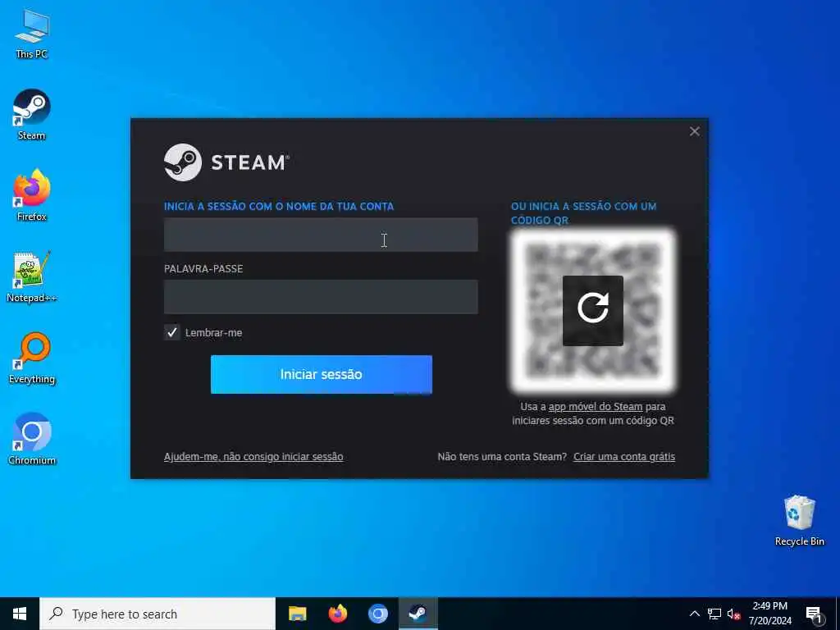Select the This PC desktop icon
This screenshot has height=630, width=840.
[x=32, y=34]
